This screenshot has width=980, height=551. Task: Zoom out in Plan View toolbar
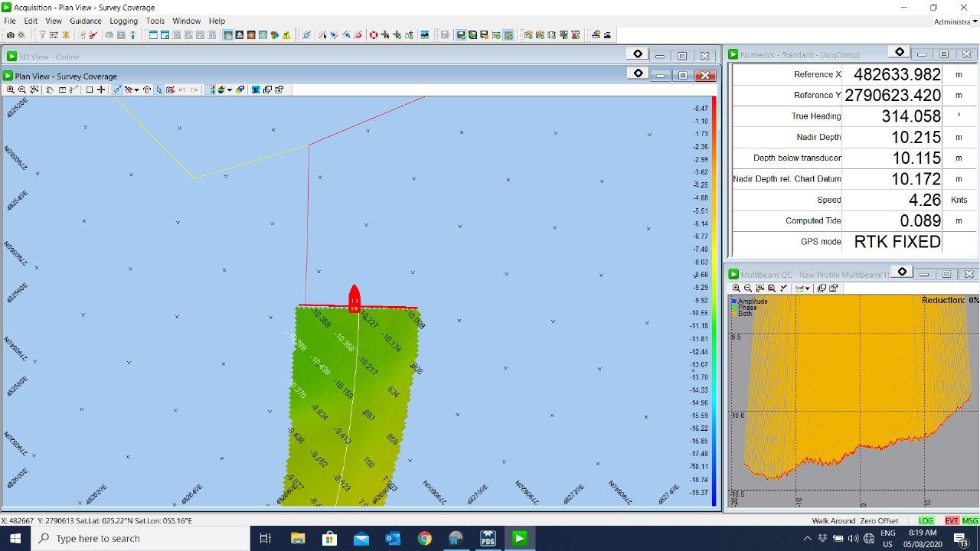(x=22, y=90)
